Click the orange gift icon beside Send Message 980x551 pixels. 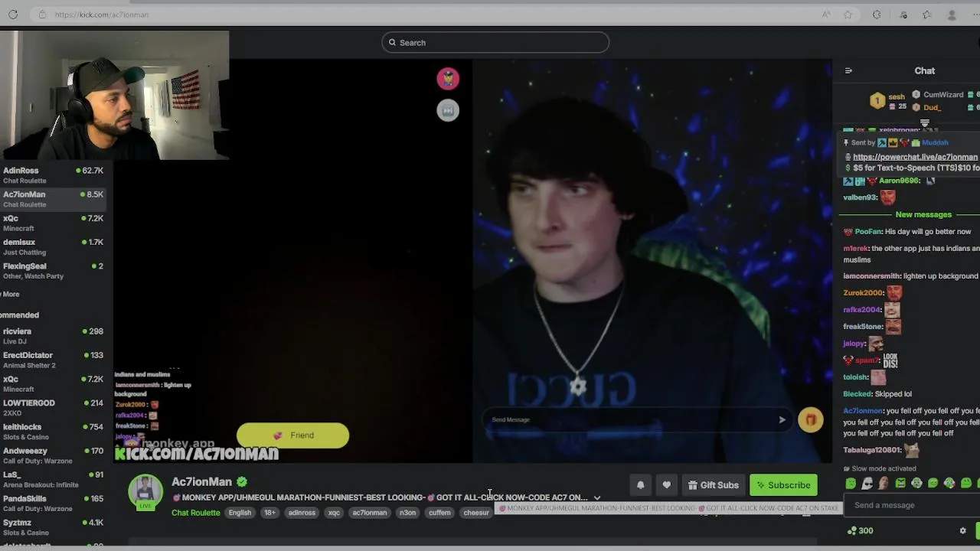pos(811,419)
